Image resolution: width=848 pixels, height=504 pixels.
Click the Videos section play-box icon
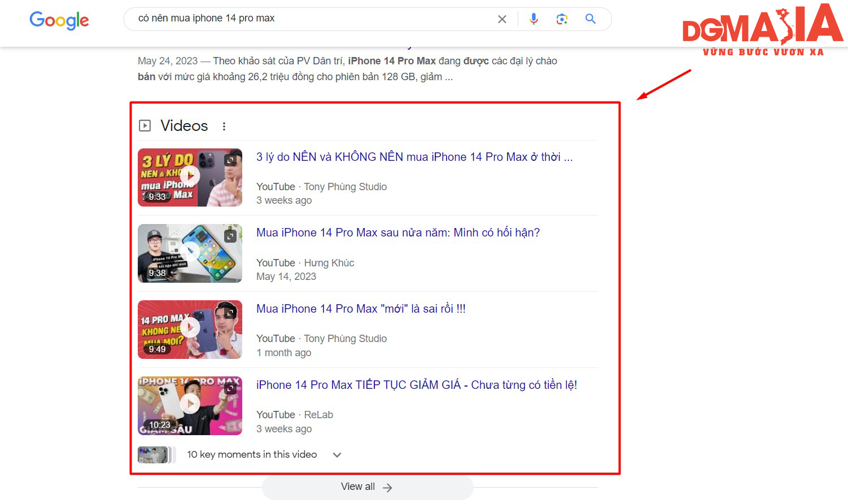pyautogui.click(x=145, y=126)
